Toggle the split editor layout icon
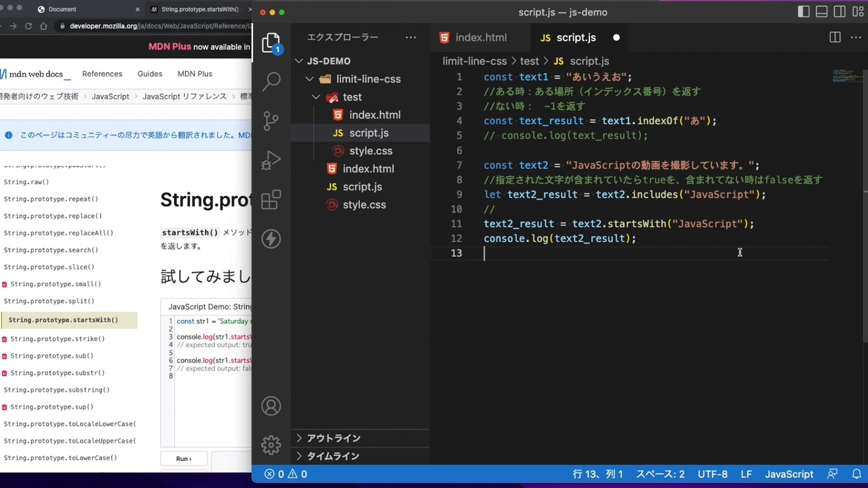Screen dimensions: 868x488 click(x=835, y=37)
